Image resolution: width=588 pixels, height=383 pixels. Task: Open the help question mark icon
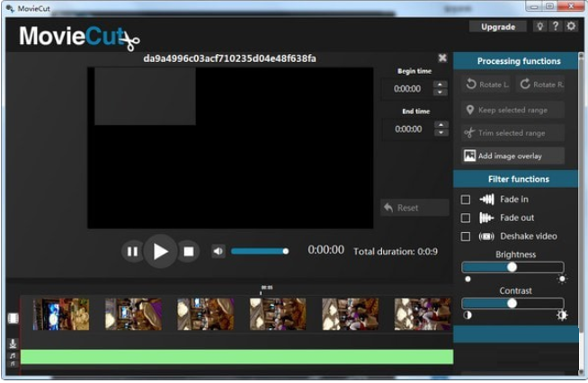(x=556, y=27)
